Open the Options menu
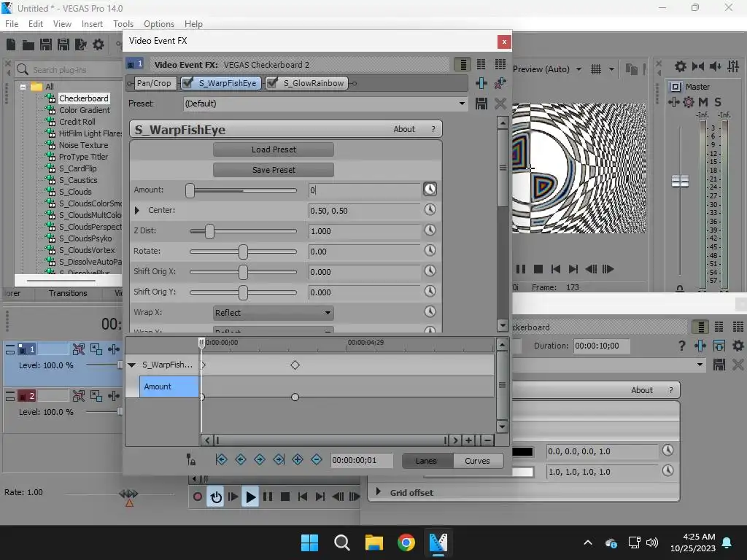Image resolution: width=747 pixels, height=560 pixels. pos(158,24)
